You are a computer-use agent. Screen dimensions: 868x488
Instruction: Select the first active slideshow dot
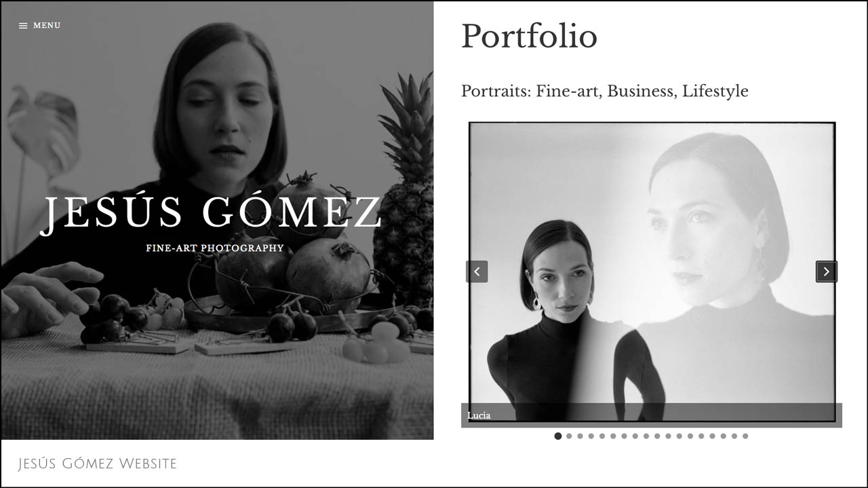click(558, 436)
